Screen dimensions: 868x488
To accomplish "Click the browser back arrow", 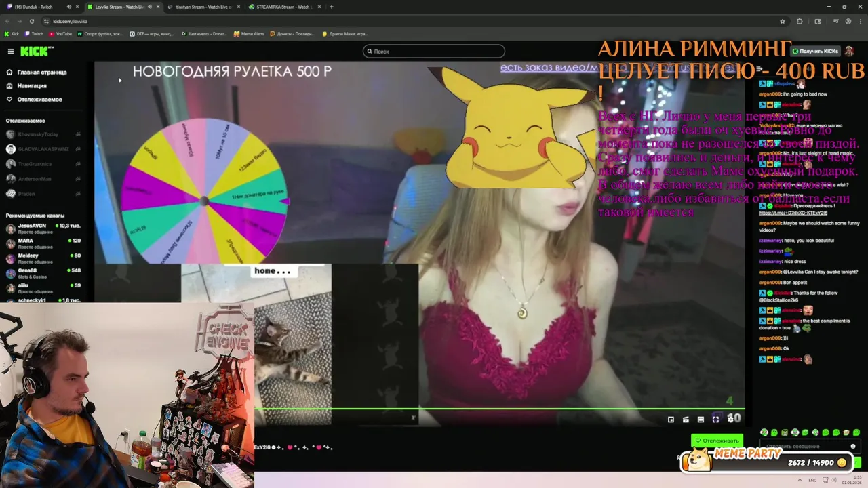I will [x=9, y=21].
